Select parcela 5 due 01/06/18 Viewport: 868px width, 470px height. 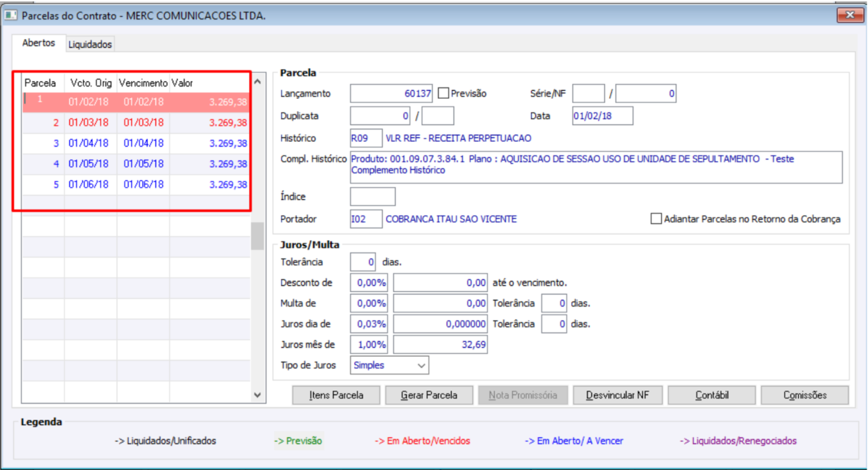point(136,184)
